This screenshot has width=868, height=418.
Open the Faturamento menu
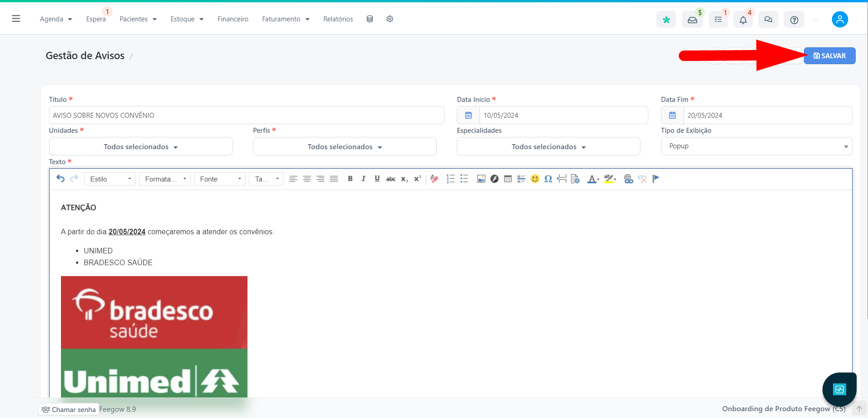tap(286, 19)
